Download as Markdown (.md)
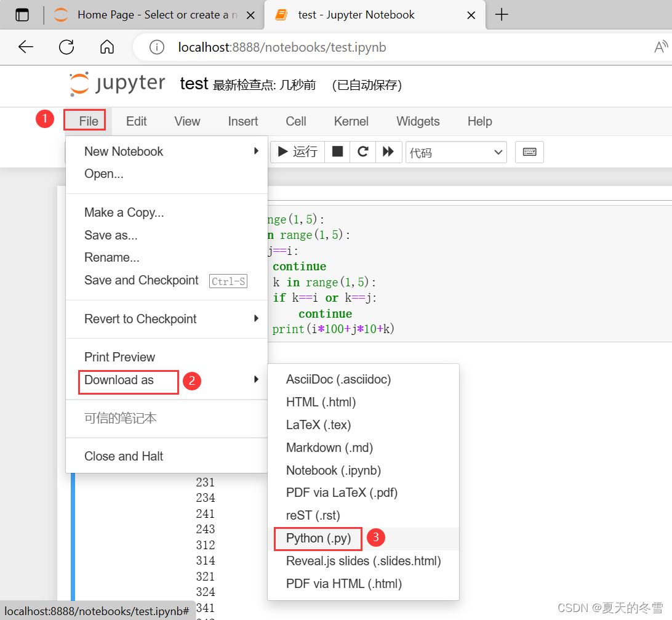The width and height of the screenshot is (672, 620). [x=364, y=448]
